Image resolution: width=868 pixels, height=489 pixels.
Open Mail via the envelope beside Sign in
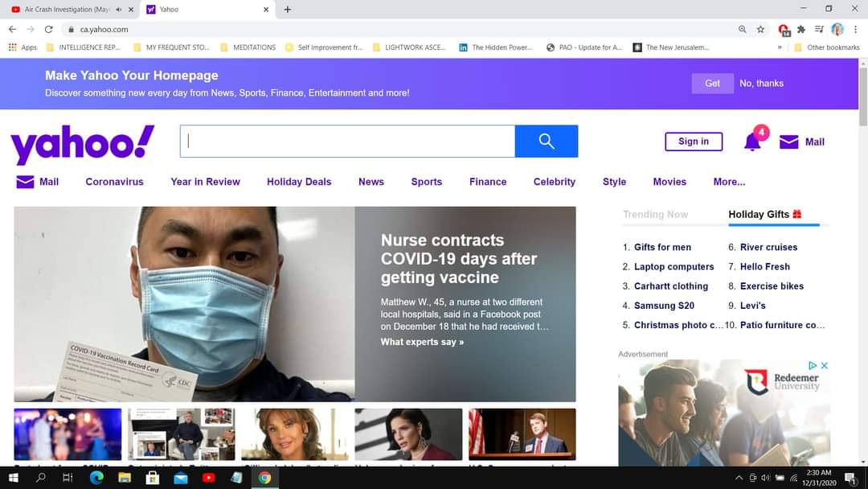(801, 142)
